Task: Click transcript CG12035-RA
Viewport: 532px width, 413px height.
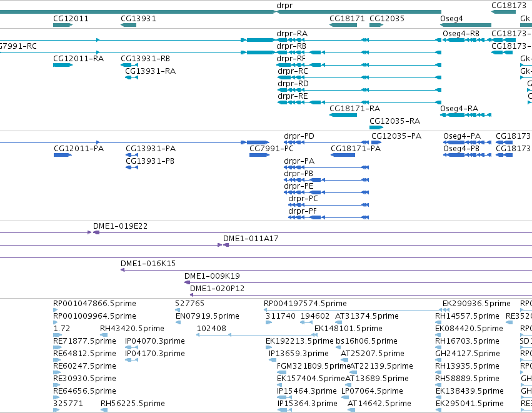Action: point(394,121)
